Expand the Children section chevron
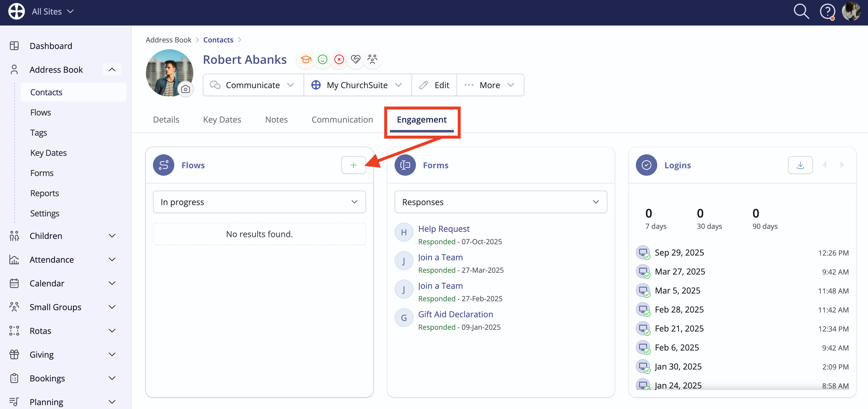Image resolution: width=868 pixels, height=409 pixels. tap(112, 236)
